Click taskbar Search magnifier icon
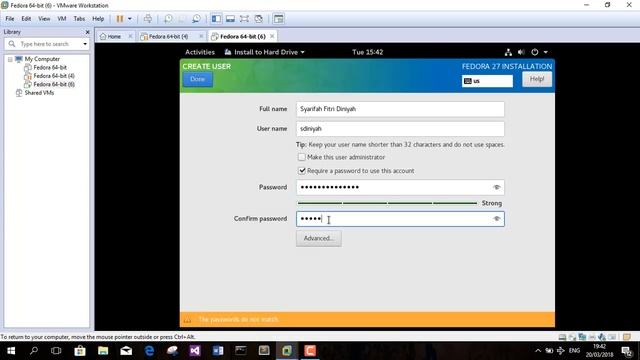The height and width of the screenshot is (360, 640). 34,351
